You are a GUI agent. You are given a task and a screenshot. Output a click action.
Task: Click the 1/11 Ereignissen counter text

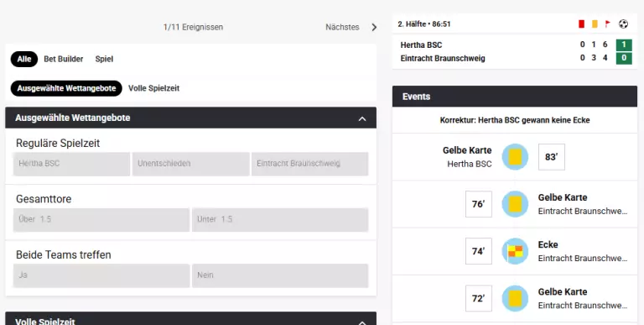click(193, 27)
